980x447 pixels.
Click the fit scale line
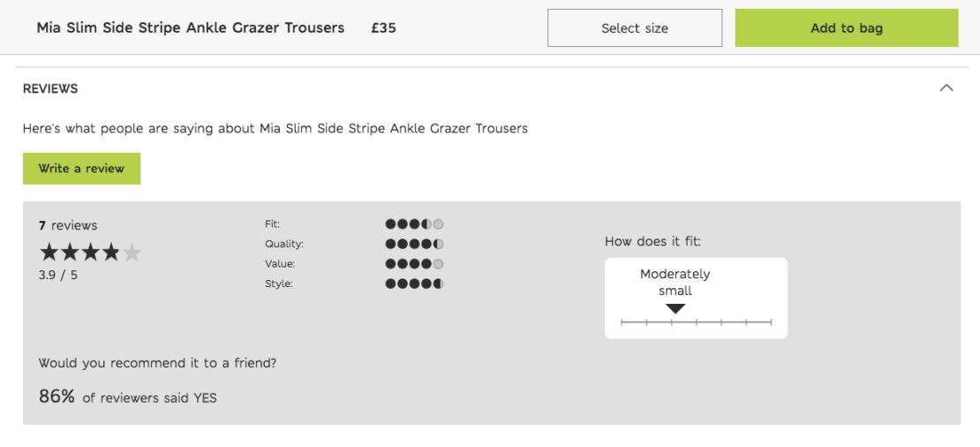697,322
